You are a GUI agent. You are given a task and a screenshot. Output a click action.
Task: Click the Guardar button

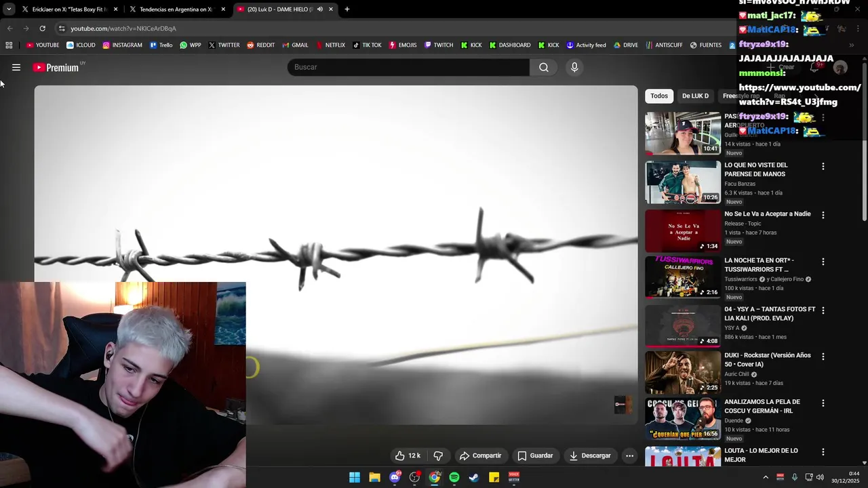535,455
